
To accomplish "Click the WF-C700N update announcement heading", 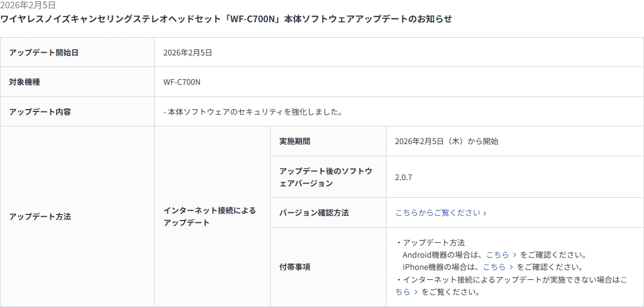I will 226,19.
